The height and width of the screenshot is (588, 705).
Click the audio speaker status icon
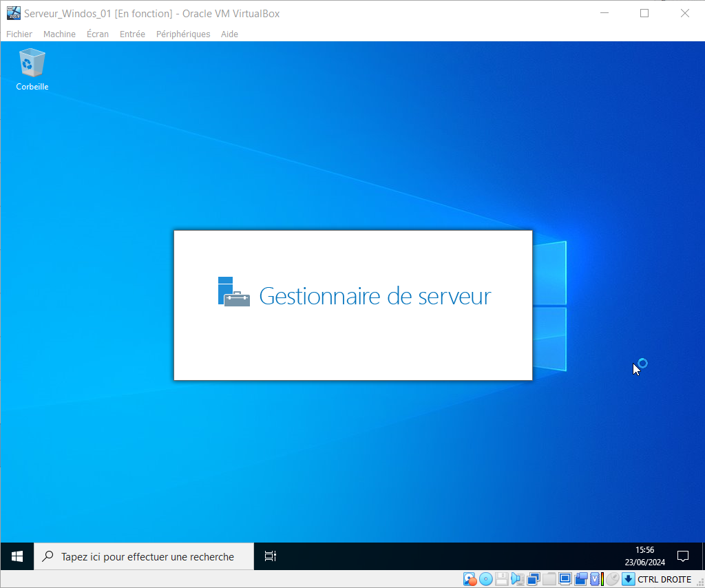tap(517, 579)
